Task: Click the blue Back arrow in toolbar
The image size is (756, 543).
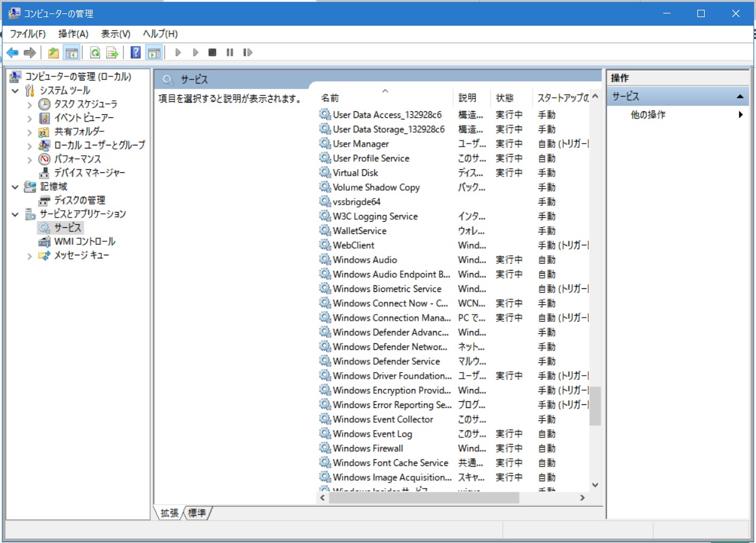Action: pos(12,53)
